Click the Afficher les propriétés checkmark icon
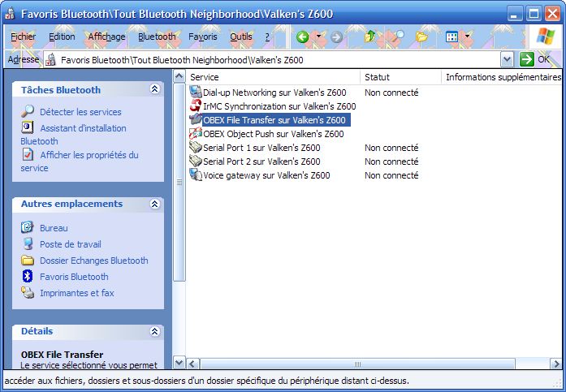This screenshot has height=392, width=566. tap(28, 155)
